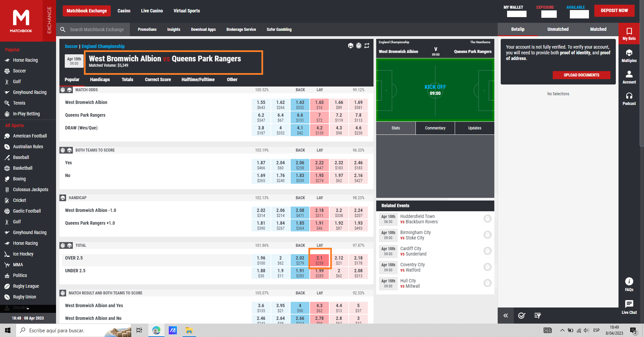Open the England Championship breadcrumb link

tap(103, 46)
